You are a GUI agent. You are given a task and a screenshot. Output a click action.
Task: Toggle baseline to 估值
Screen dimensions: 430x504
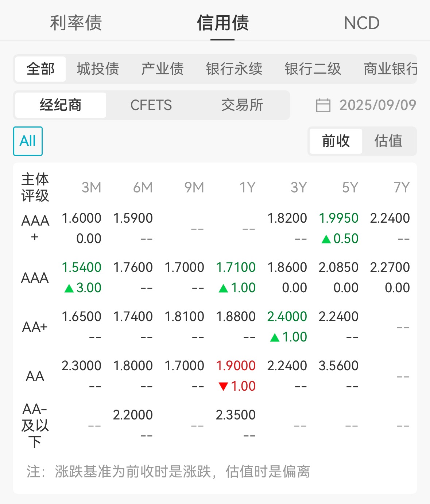click(x=388, y=141)
